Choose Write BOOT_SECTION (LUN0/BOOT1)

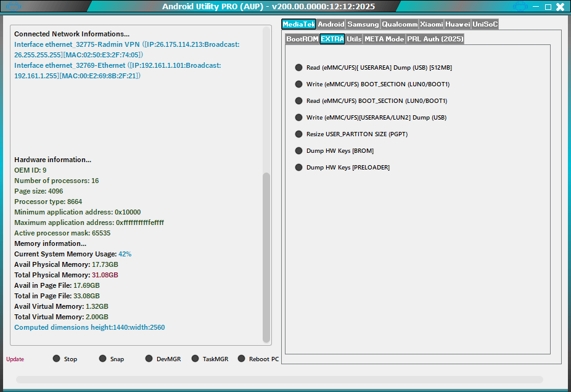click(x=299, y=84)
